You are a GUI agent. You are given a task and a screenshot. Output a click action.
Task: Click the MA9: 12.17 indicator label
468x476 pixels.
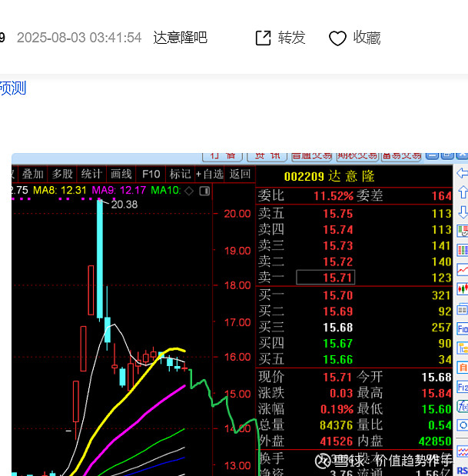pos(118,191)
